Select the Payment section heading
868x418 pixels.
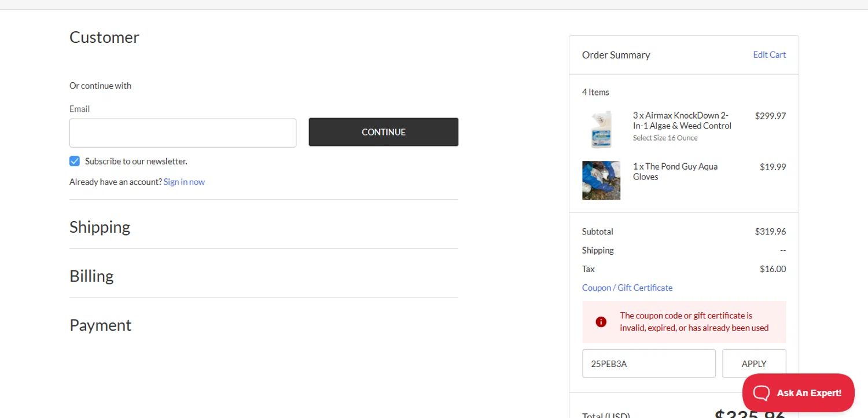pyautogui.click(x=101, y=325)
